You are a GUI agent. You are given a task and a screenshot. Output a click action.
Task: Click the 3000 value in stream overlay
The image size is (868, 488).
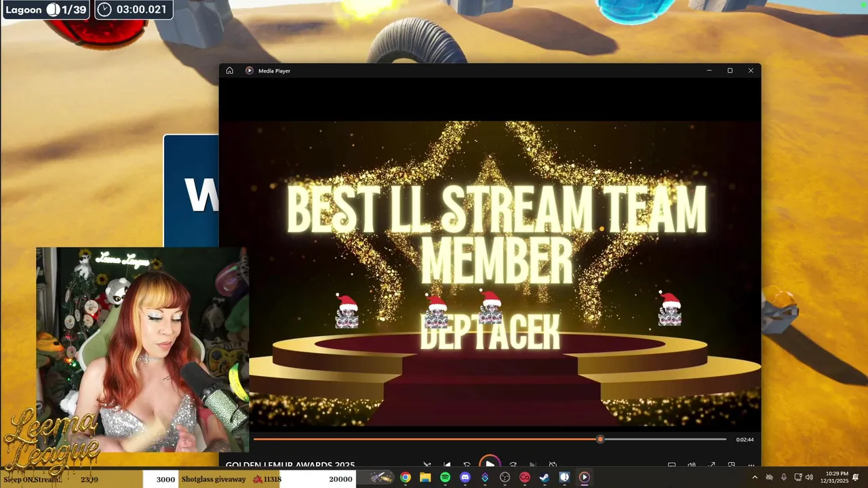pyautogui.click(x=165, y=479)
